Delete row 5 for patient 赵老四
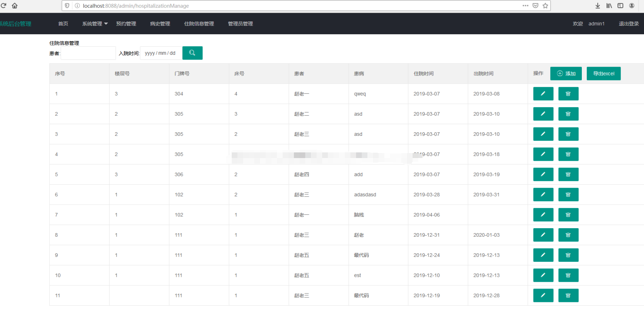The image size is (644, 321). tap(568, 174)
